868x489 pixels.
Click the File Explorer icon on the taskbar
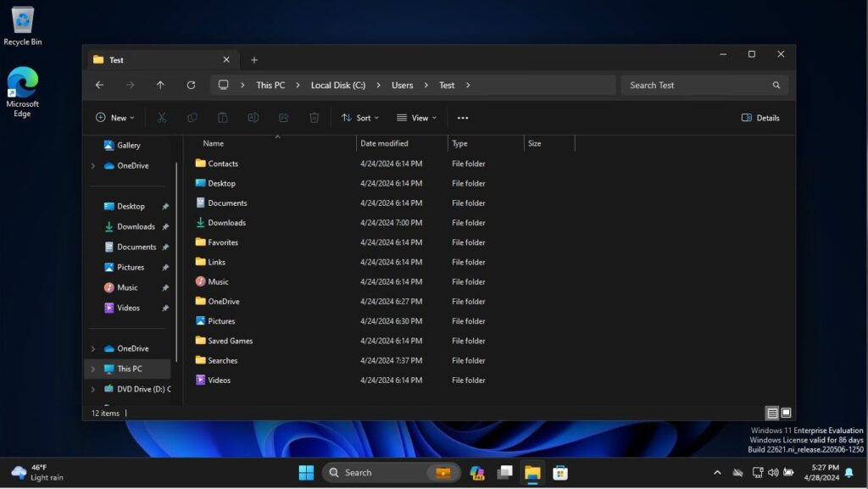pos(532,472)
